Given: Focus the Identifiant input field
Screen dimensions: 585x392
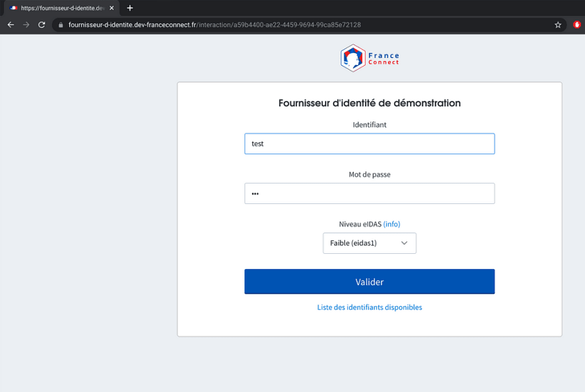Looking at the screenshot, I should click(370, 144).
